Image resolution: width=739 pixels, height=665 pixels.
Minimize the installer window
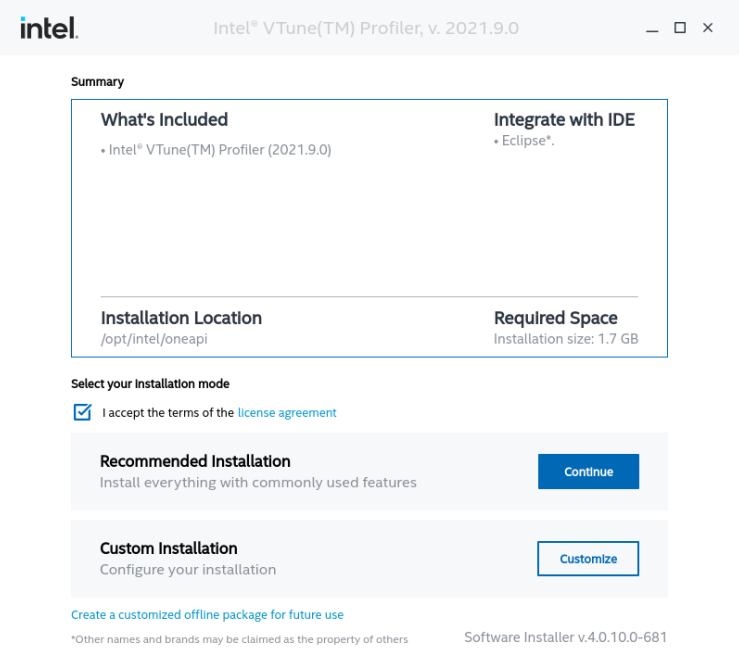pyautogui.click(x=652, y=28)
